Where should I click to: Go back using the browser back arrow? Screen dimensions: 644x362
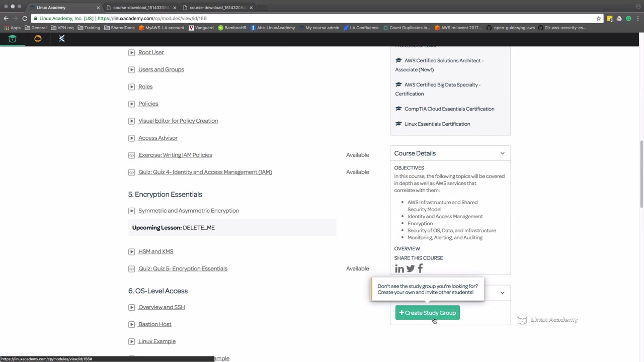pos(6,18)
